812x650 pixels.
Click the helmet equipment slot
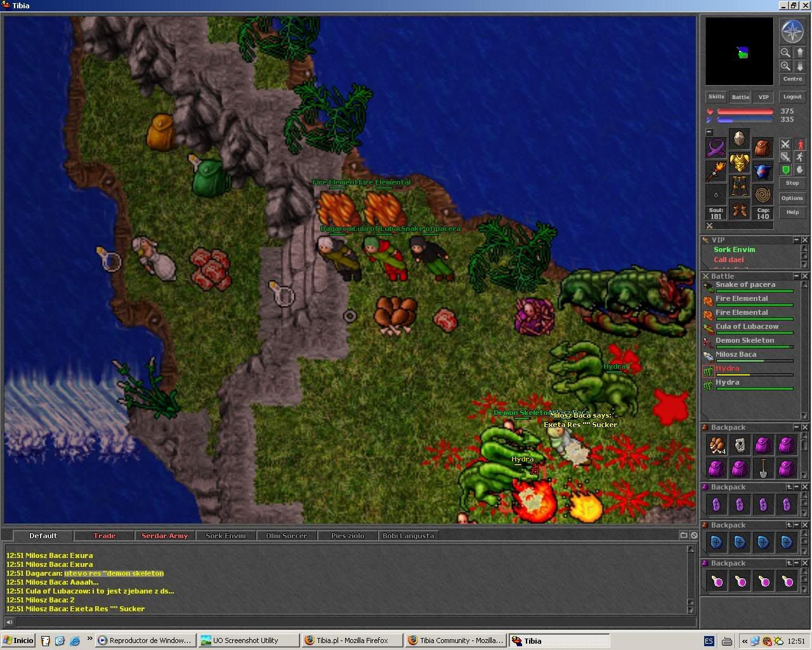pos(740,139)
